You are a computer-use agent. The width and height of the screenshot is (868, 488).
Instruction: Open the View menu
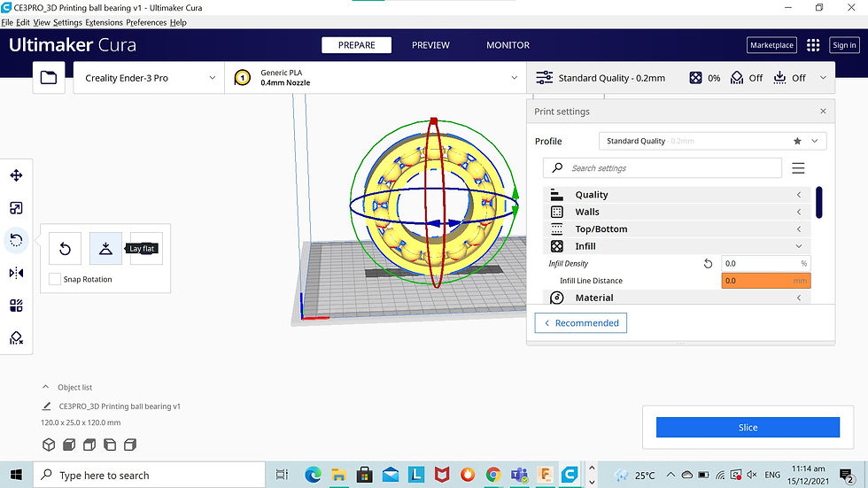[x=42, y=23]
